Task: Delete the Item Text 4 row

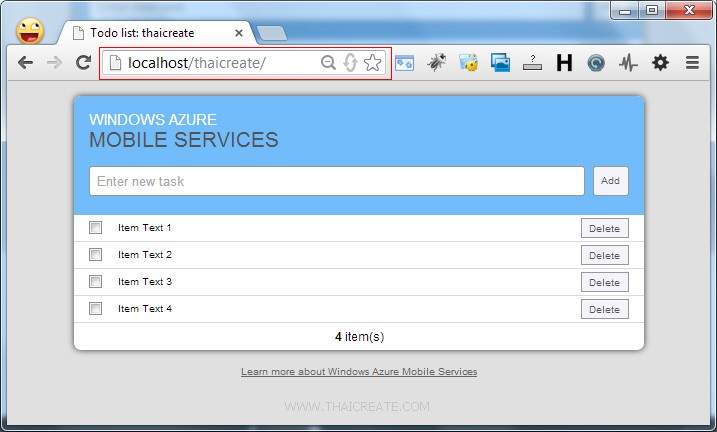Action: tap(605, 309)
